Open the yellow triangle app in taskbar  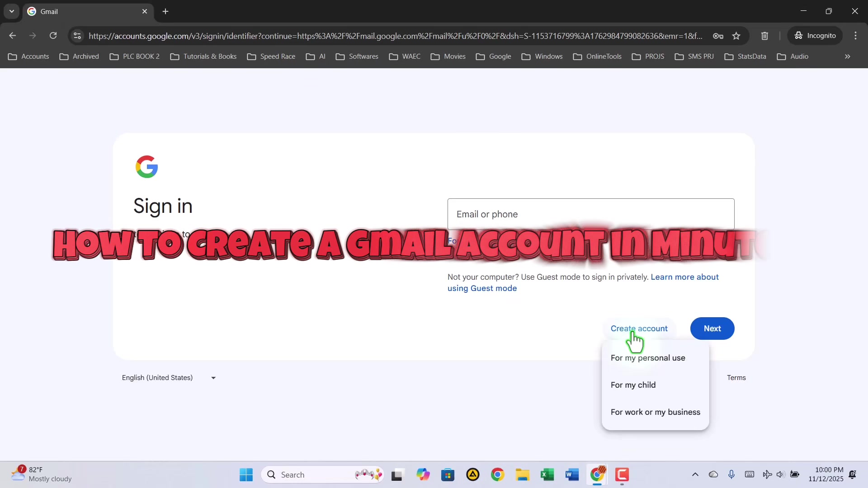(x=473, y=475)
